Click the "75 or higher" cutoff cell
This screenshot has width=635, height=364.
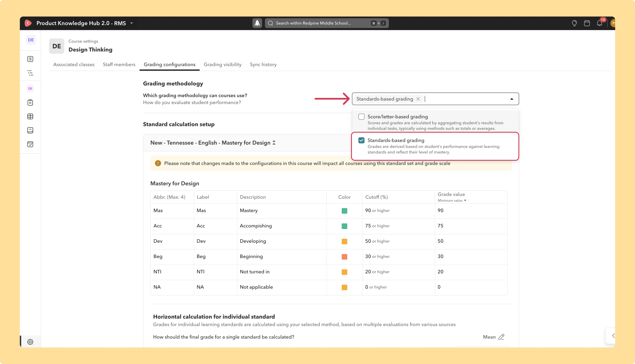tap(398, 226)
